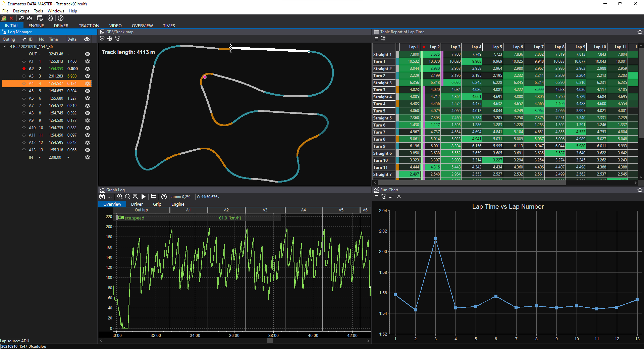Screen dimensions: 644x349
Task: Click the open log folder icon
Action: tap(4, 18)
